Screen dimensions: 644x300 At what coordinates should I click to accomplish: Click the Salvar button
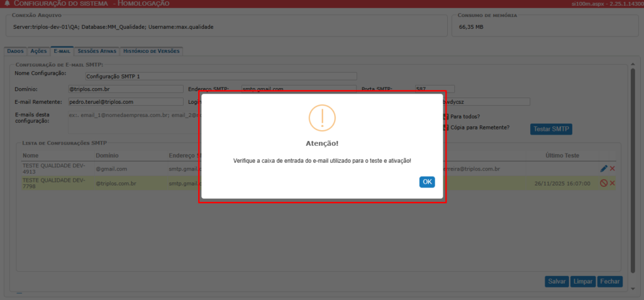pos(557,282)
